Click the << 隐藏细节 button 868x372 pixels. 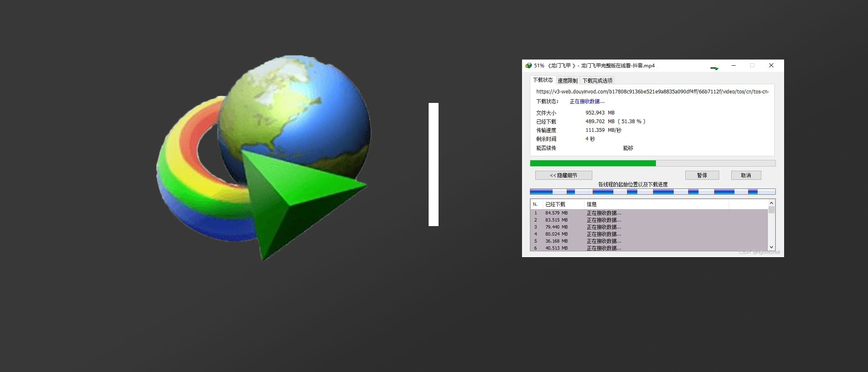point(563,175)
